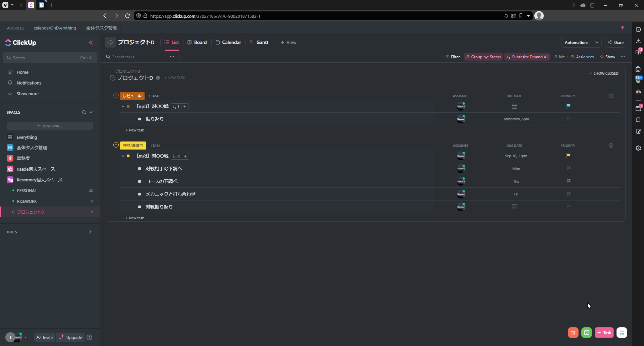Open the quick action apps grid icon
This screenshot has width=644, height=346.
pyautogui.click(x=622, y=333)
